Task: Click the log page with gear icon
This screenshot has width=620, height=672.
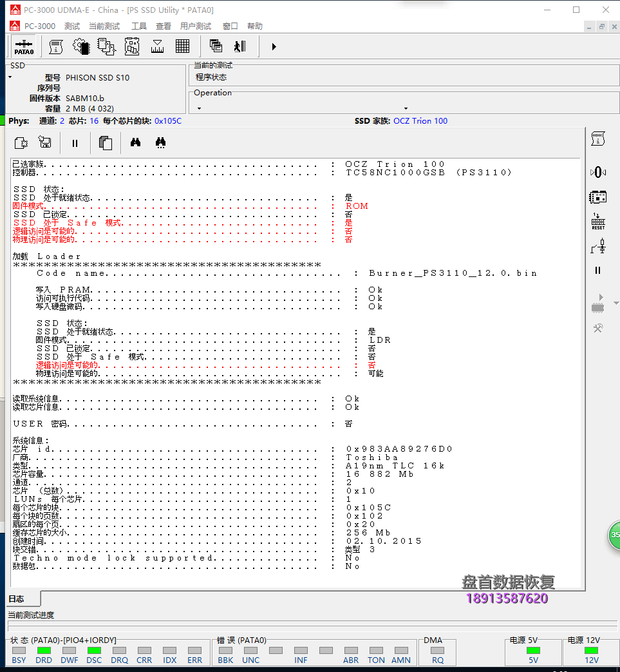Action: click(x=21, y=143)
